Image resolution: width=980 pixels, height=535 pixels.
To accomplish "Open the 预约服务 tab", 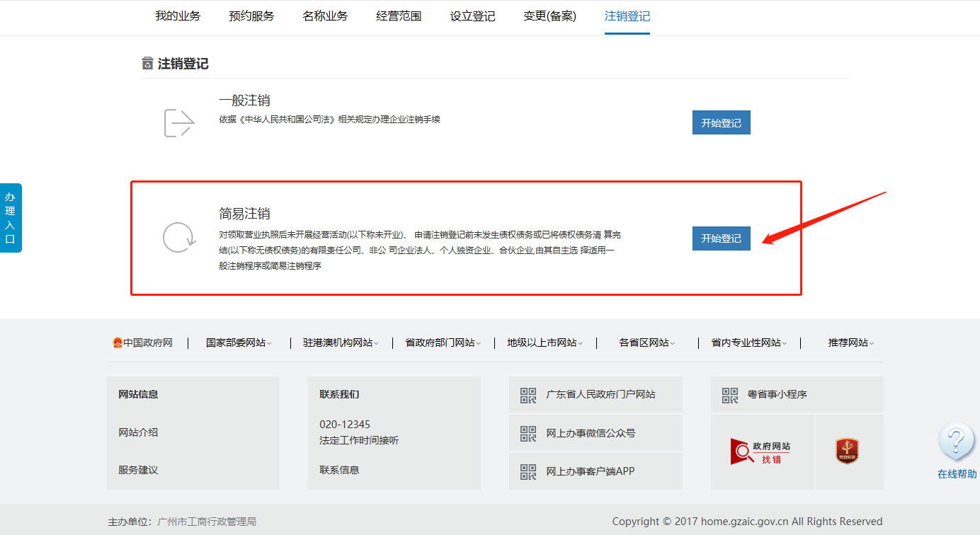I will (251, 15).
